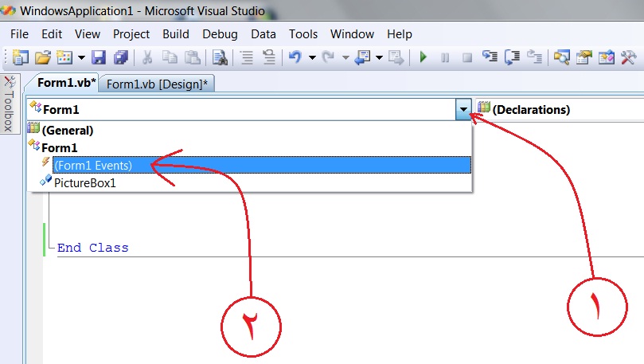
Task: Open Find in Files via binoculars icon
Action: pyautogui.click(x=221, y=57)
